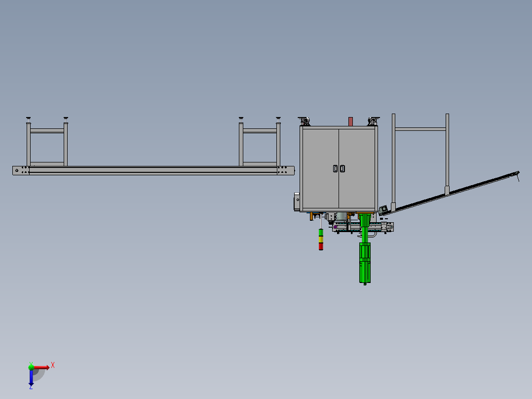Click the blue Z axis arrow of the triad
Screen dimensions: 532x399
click(31, 378)
